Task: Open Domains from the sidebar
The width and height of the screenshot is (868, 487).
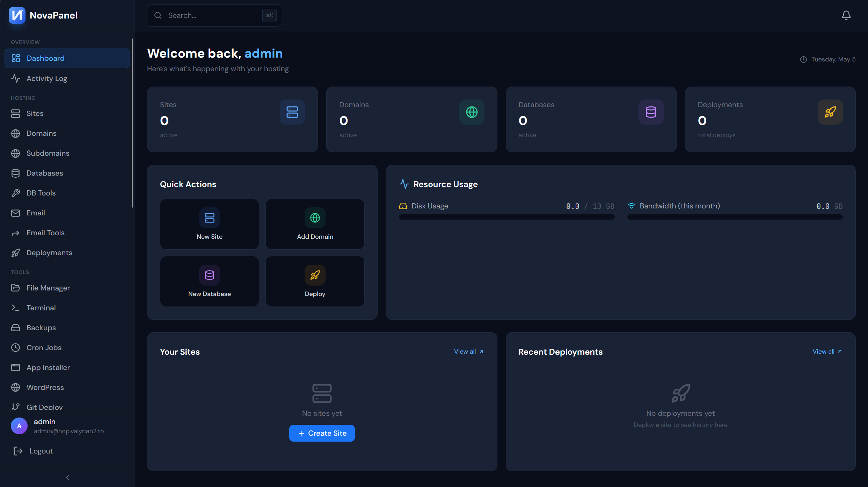Action: click(67, 133)
